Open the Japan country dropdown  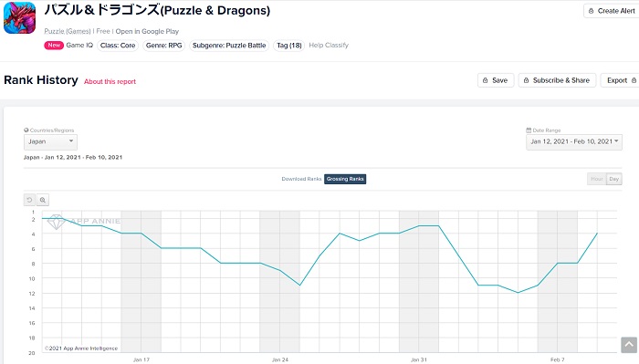pyautogui.click(x=50, y=141)
